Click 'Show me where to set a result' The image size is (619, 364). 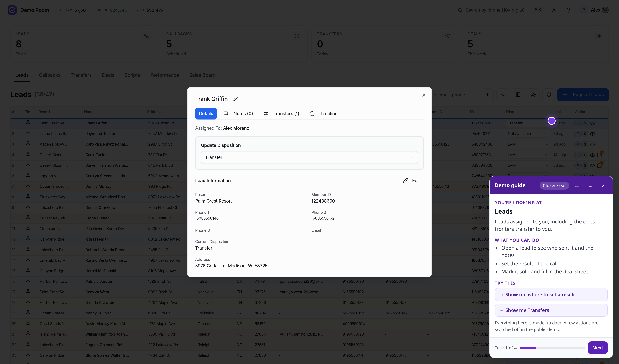(551, 294)
